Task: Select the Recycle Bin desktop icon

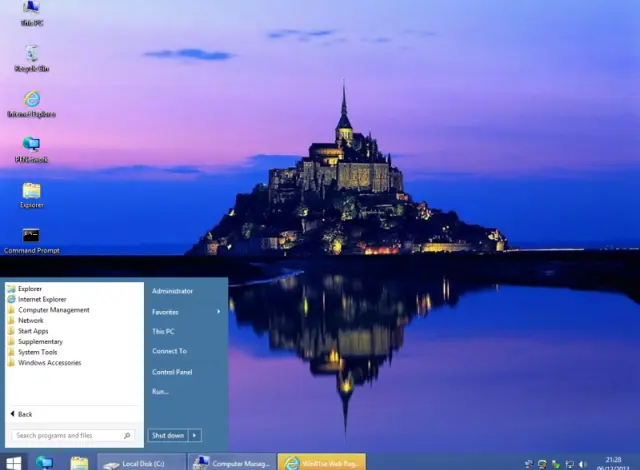Action: 31,59
